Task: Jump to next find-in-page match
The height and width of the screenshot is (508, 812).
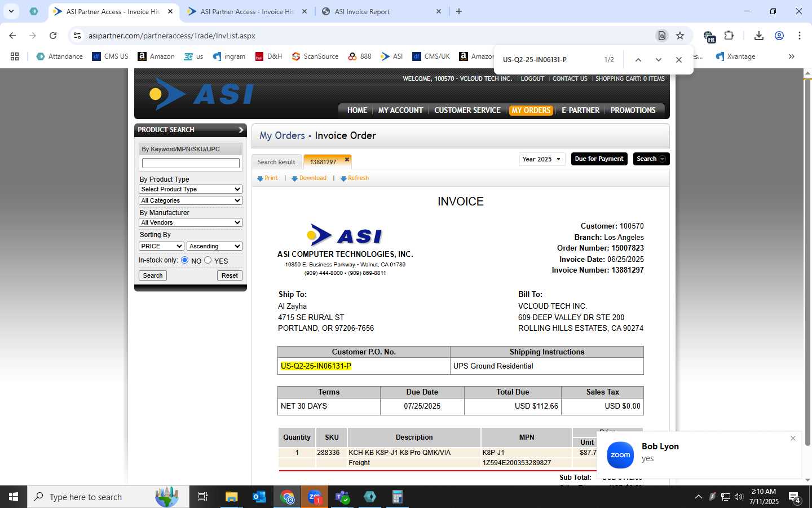Action: click(x=658, y=60)
